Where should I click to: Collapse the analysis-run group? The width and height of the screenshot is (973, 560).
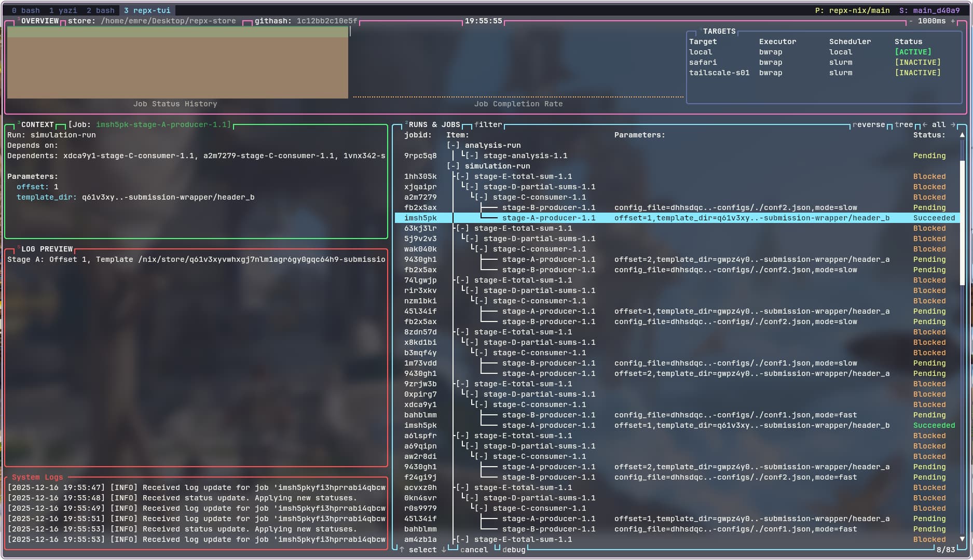pos(453,146)
